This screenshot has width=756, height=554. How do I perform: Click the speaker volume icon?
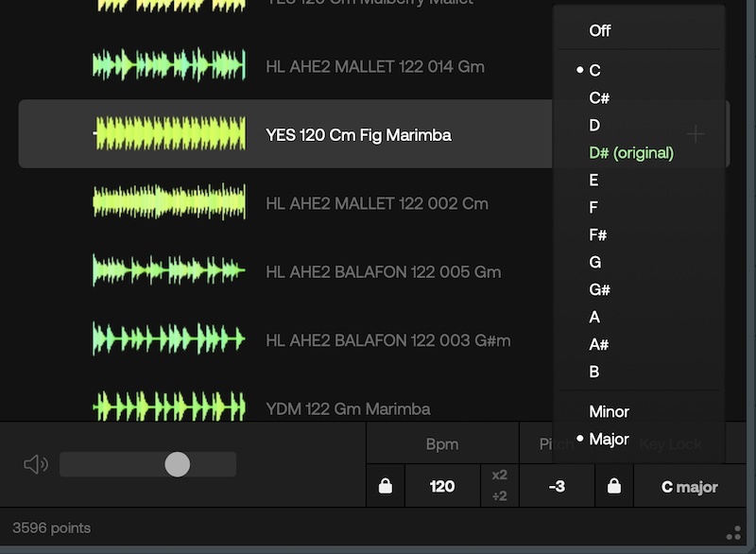coord(35,463)
